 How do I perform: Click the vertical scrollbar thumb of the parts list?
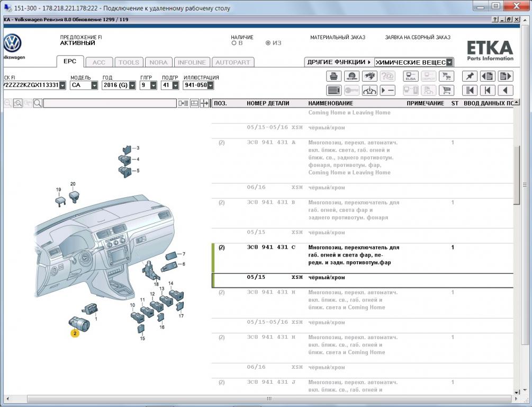coord(517,175)
